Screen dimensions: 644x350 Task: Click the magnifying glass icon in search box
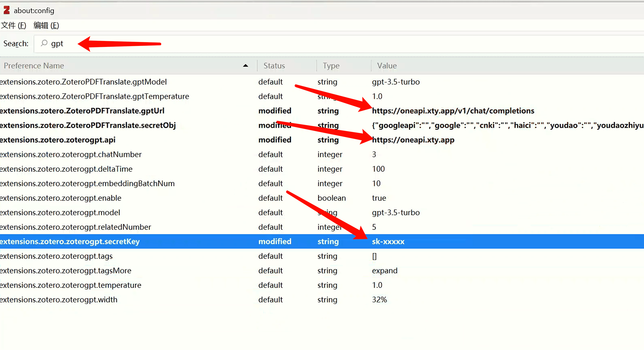tap(44, 43)
